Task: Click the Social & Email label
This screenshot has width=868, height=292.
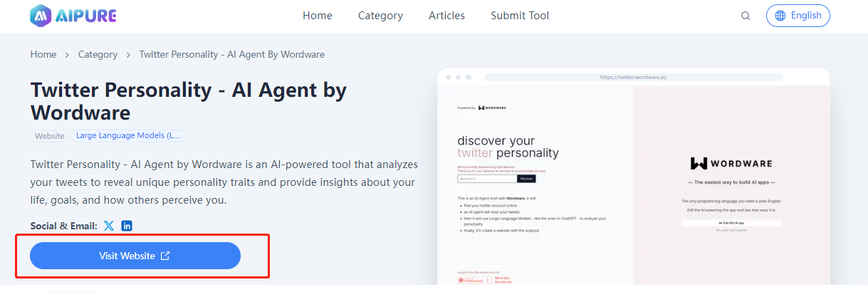Action: tap(64, 226)
